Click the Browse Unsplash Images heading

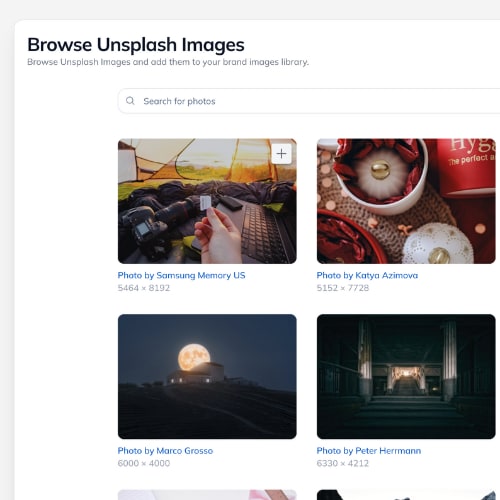(136, 45)
